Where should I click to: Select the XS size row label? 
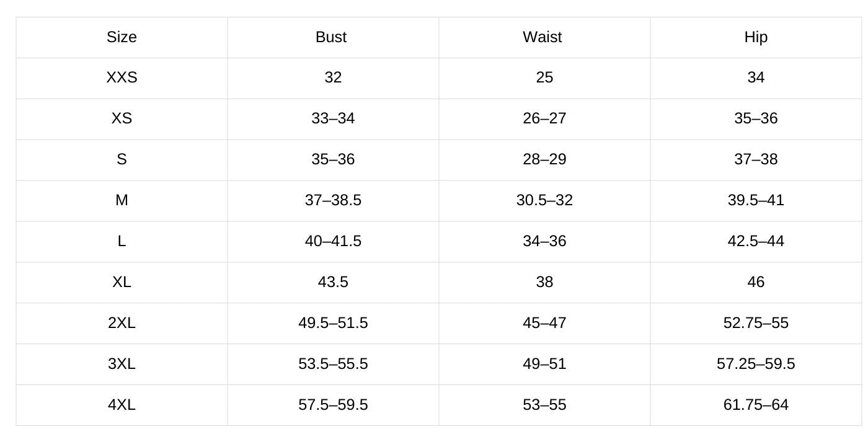tap(122, 118)
